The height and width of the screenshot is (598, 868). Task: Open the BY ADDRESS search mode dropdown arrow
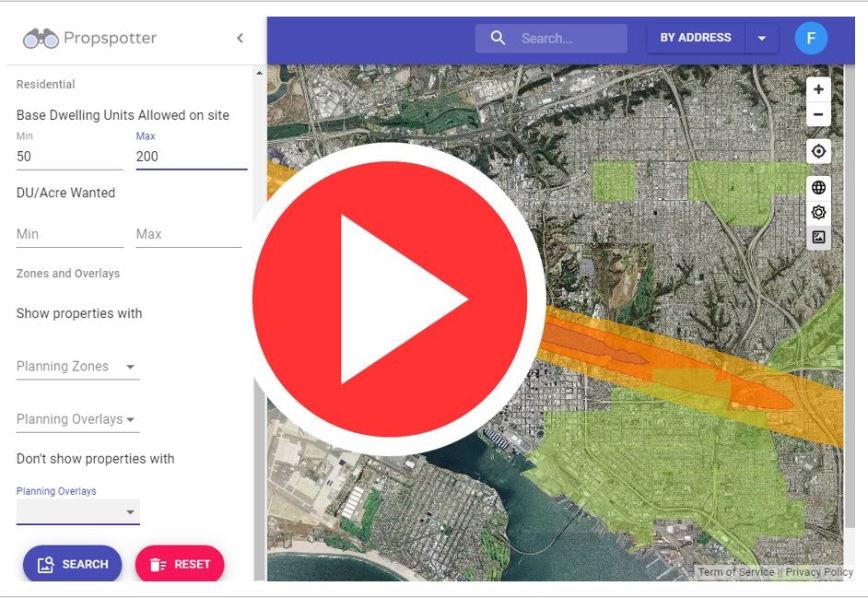[x=762, y=38]
